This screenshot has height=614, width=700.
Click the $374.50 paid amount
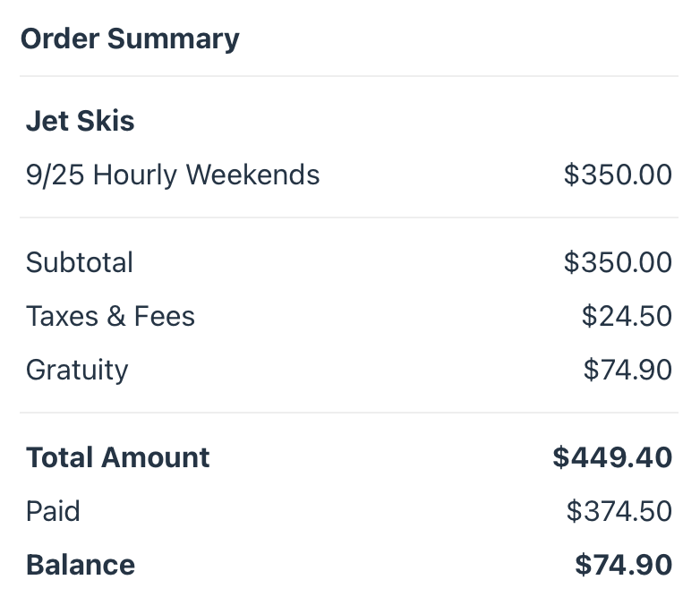(x=619, y=511)
